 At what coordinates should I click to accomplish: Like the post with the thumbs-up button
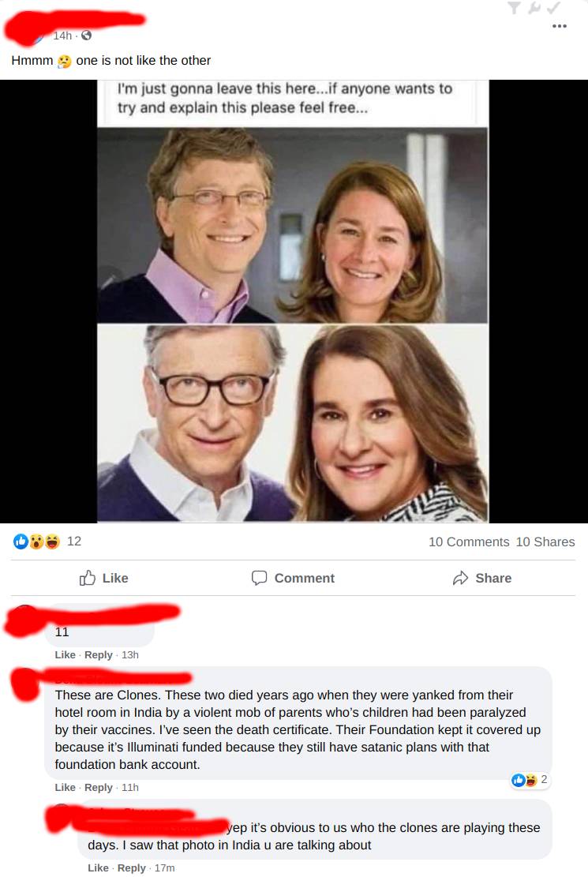[x=103, y=578]
